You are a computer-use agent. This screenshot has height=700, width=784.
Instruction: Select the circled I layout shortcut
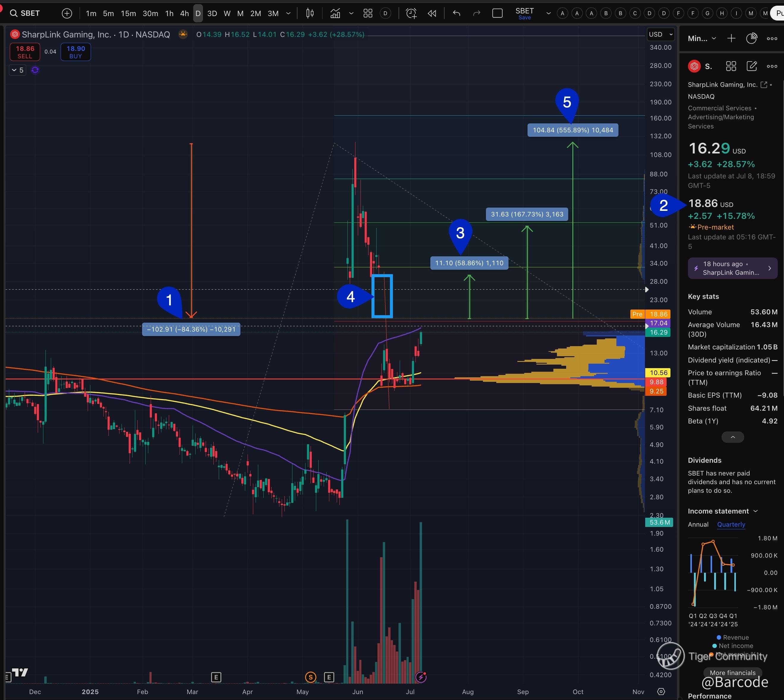point(736,13)
